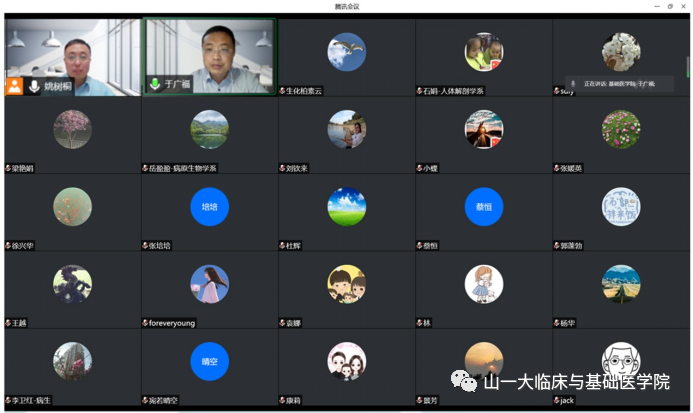Screen dimensions: 693x413
Task: Click the blue 蔡恒 avatar circle
Action: pos(484,207)
